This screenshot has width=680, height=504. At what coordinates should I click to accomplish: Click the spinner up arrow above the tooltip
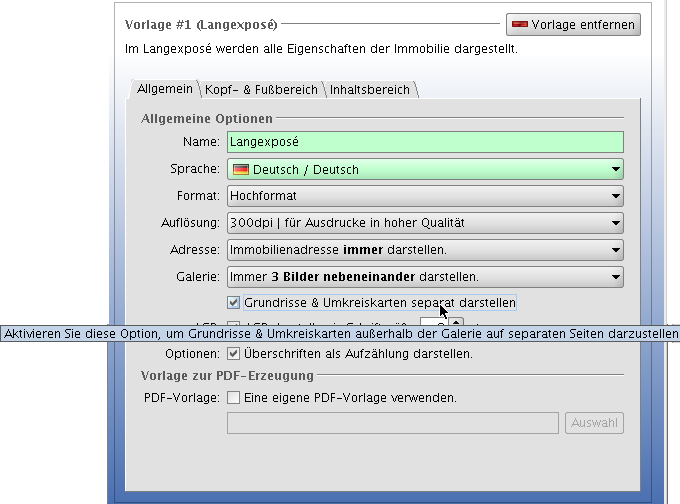coord(456,321)
